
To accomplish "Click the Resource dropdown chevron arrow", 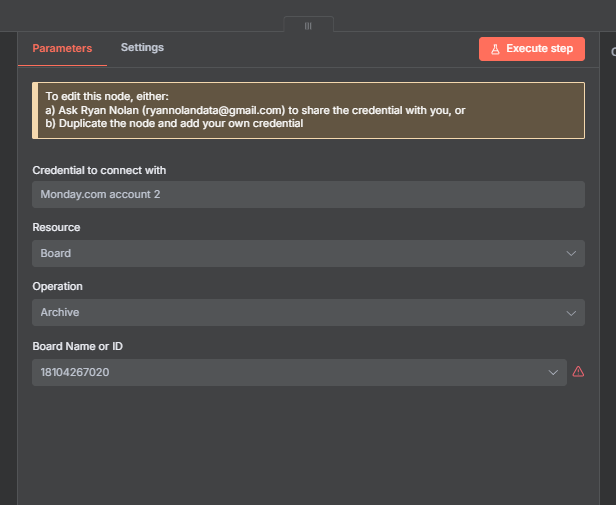I will [572, 254].
